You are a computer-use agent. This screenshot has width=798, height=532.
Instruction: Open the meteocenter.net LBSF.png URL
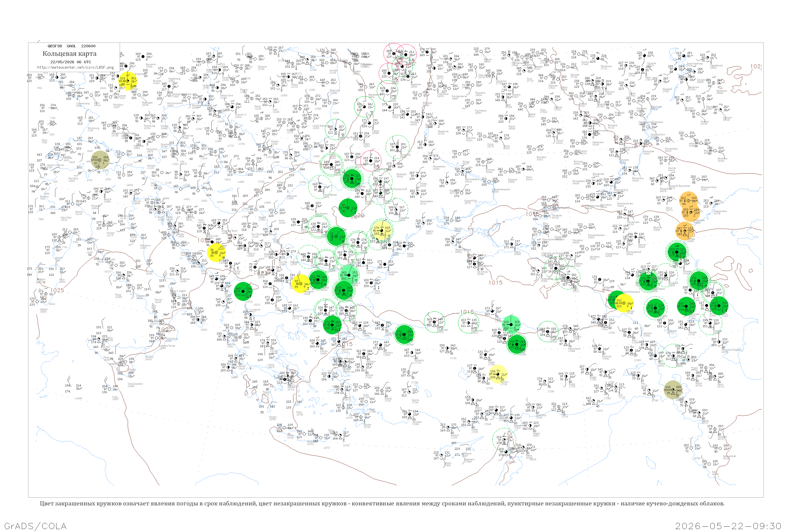coord(75,67)
